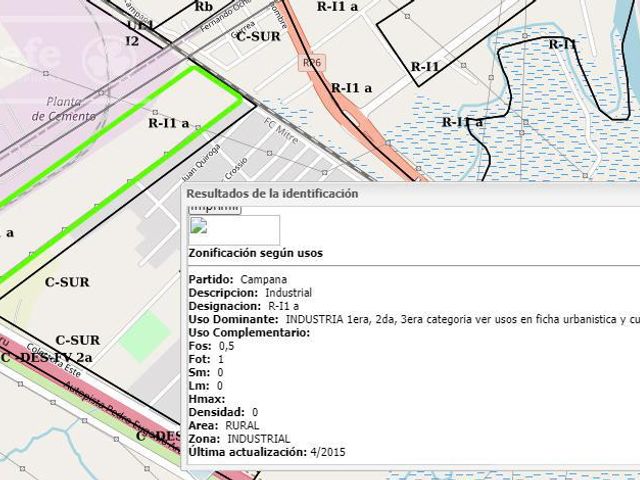The height and width of the screenshot is (480, 640).
Task: Click the Designacion value R-I1 a
Action: (x=283, y=306)
